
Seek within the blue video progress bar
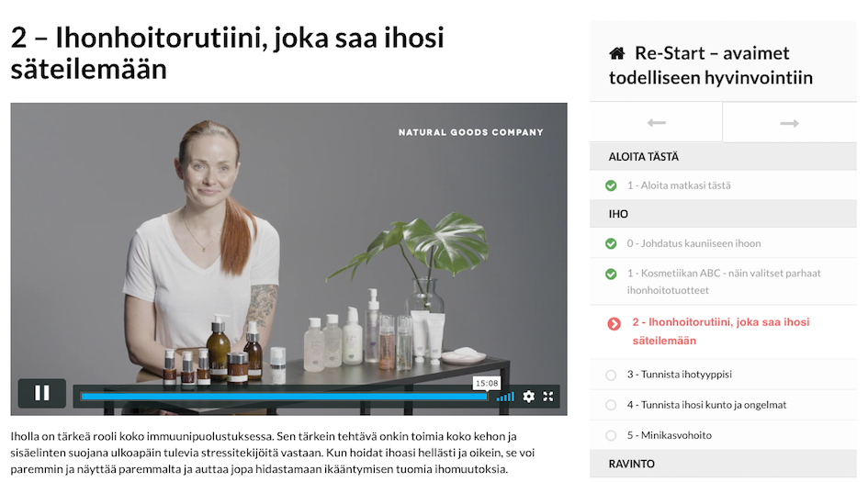[284, 397]
